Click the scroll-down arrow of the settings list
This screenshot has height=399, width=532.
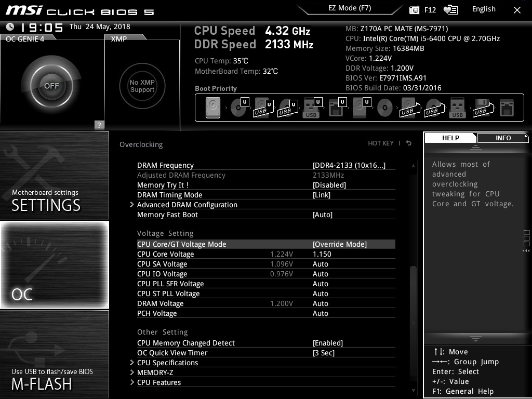coord(413,391)
